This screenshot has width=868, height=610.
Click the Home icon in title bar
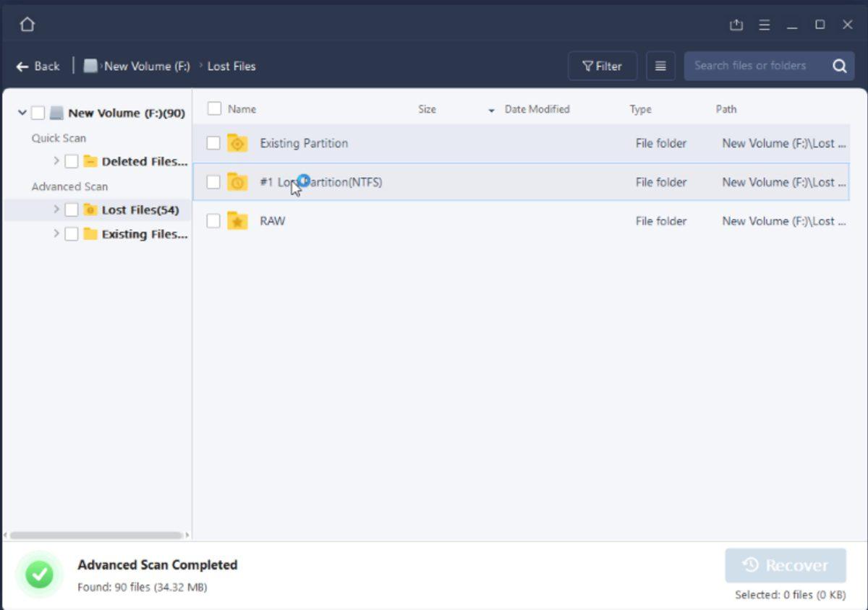(x=27, y=25)
